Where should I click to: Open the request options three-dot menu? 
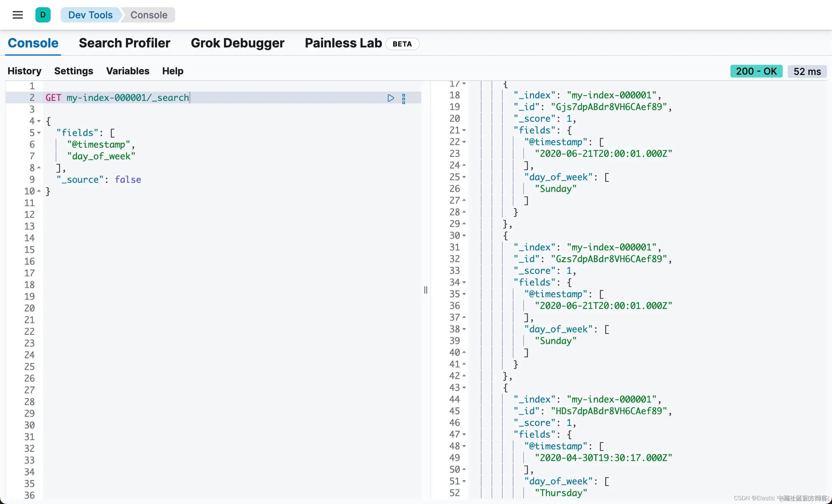(404, 99)
